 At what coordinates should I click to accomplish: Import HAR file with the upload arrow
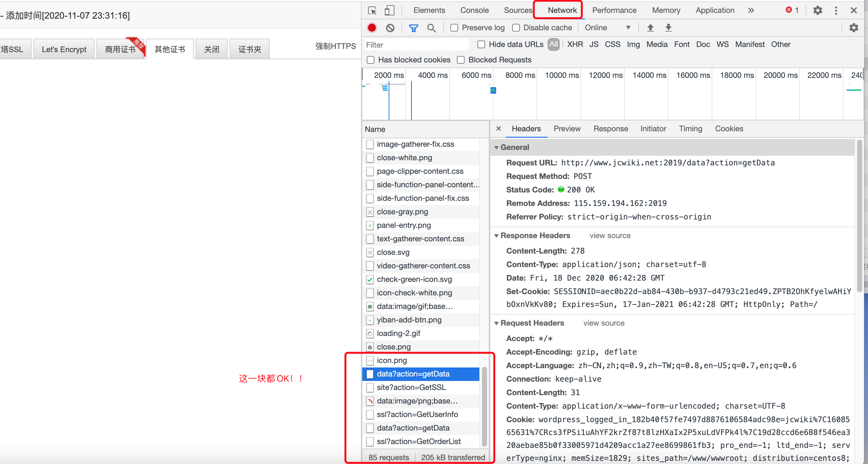[x=650, y=28]
